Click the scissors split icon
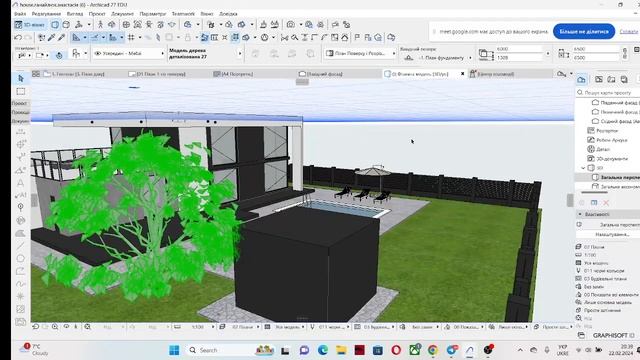The image size is (640, 360). (284, 38)
